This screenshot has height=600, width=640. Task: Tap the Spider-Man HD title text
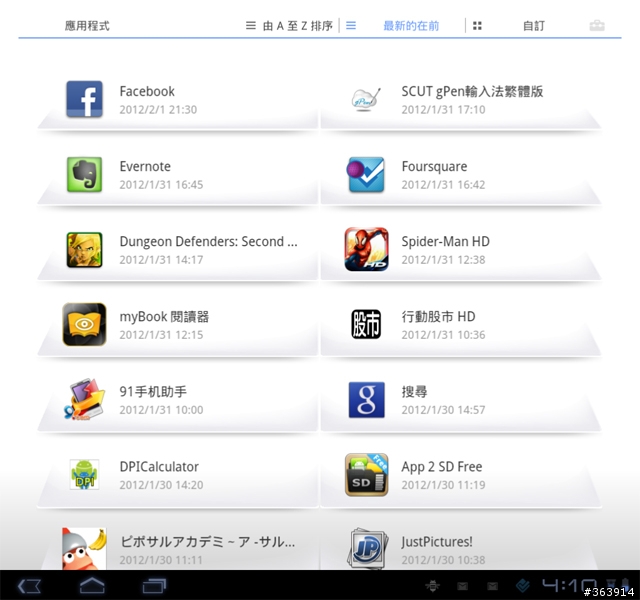pyautogui.click(x=445, y=241)
